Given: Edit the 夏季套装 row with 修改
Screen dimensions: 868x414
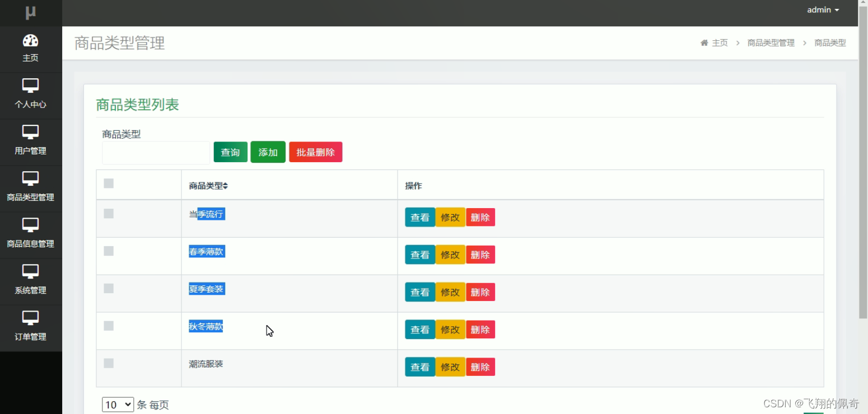Looking at the screenshot, I should pos(450,292).
